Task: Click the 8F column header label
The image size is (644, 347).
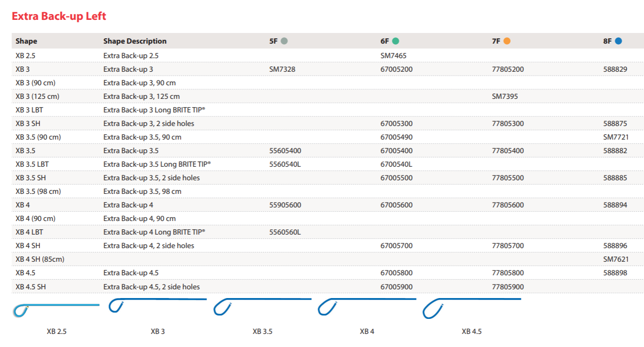Action: [608, 41]
